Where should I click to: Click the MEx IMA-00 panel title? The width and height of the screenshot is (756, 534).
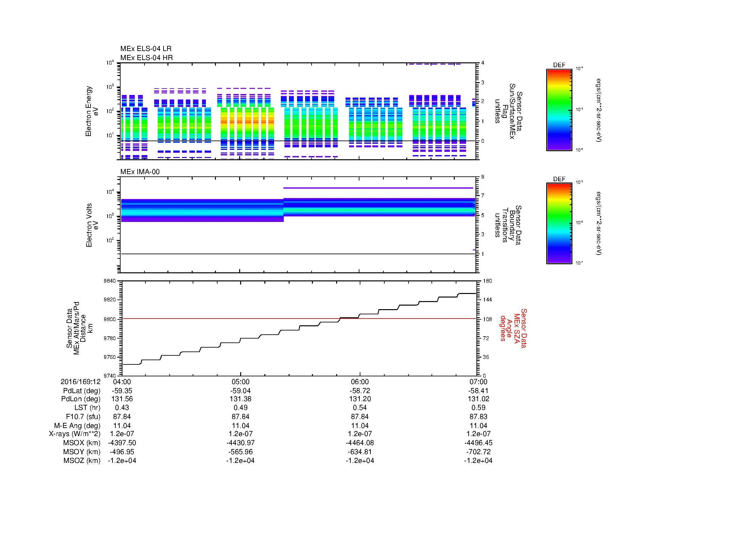(140, 172)
